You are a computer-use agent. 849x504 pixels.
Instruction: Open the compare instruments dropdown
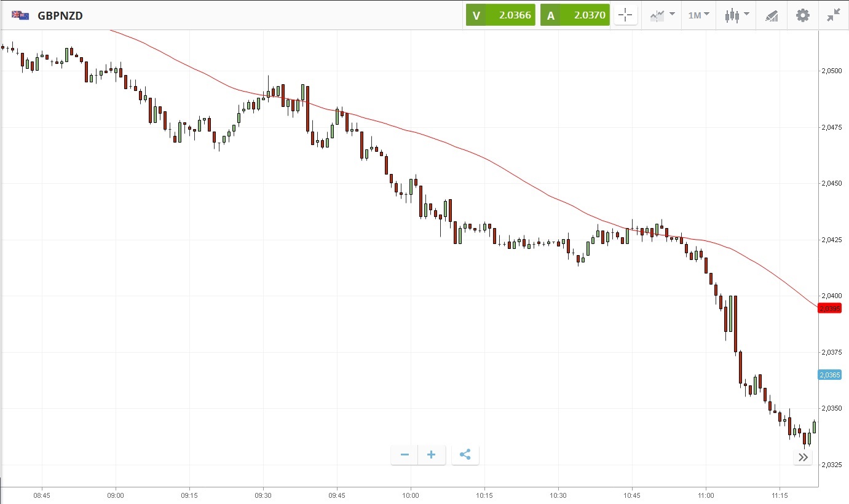(x=662, y=15)
